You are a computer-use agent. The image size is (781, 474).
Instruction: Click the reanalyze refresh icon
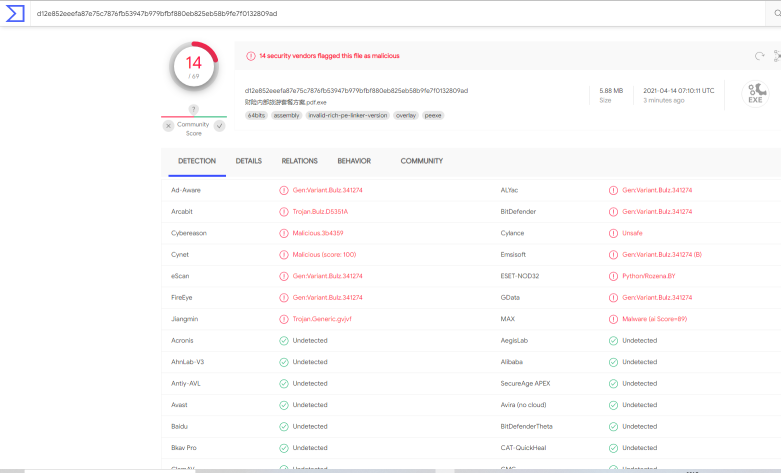click(759, 56)
